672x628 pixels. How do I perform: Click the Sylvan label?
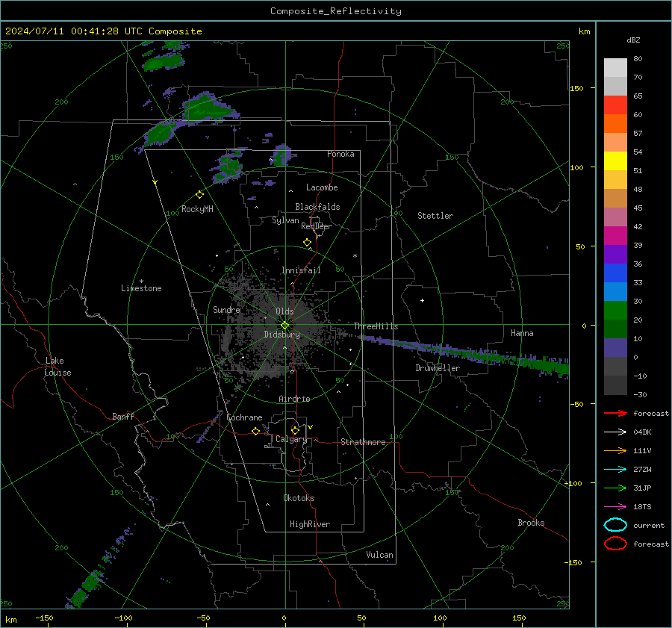pos(285,220)
